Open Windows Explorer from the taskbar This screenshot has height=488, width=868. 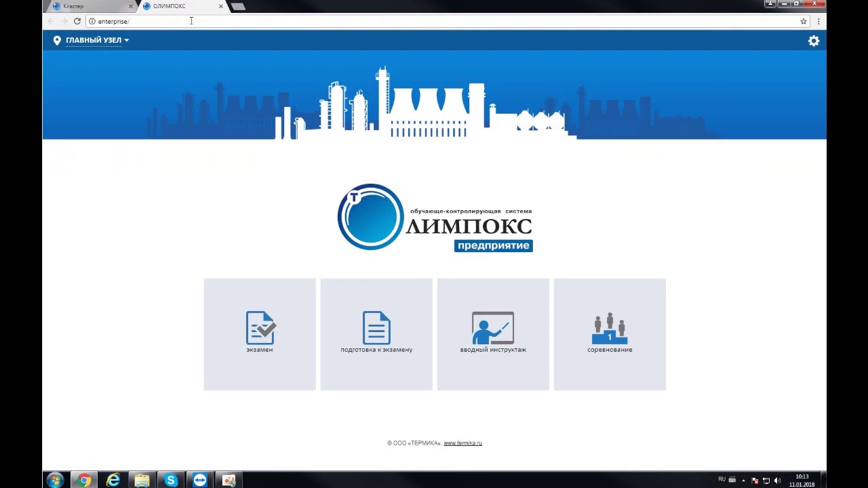tap(142, 481)
